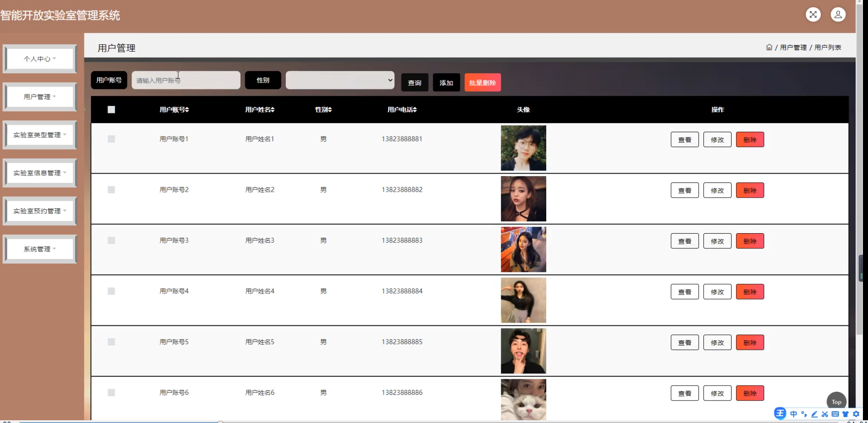Viewport: 868px width, 423px height.
Task: Click the 查询 search button
Action: tap(415, 82)
